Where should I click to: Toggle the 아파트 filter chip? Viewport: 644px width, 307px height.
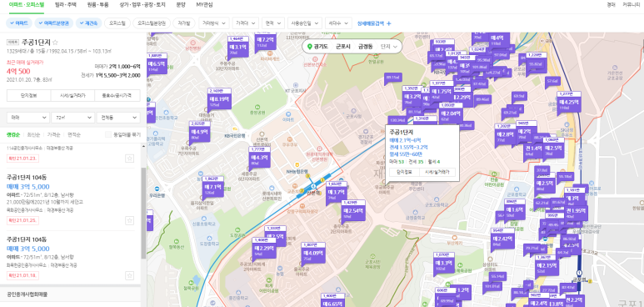point(19,23)
